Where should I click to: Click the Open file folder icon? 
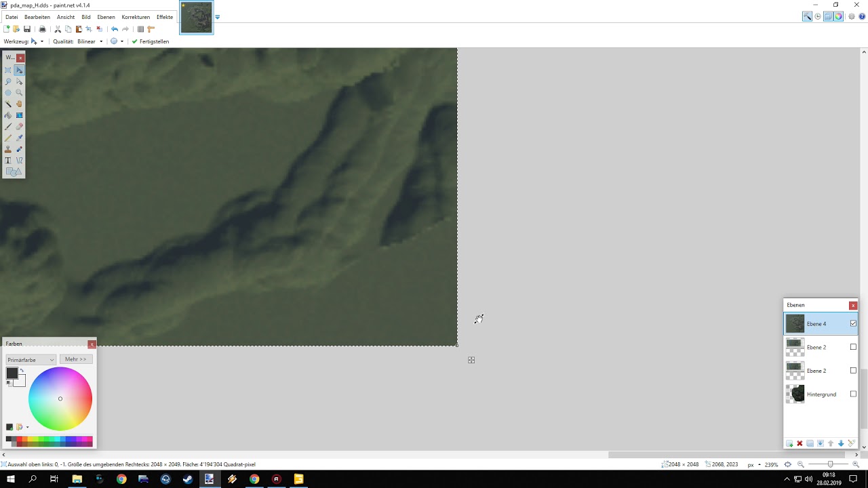[16, 29]
